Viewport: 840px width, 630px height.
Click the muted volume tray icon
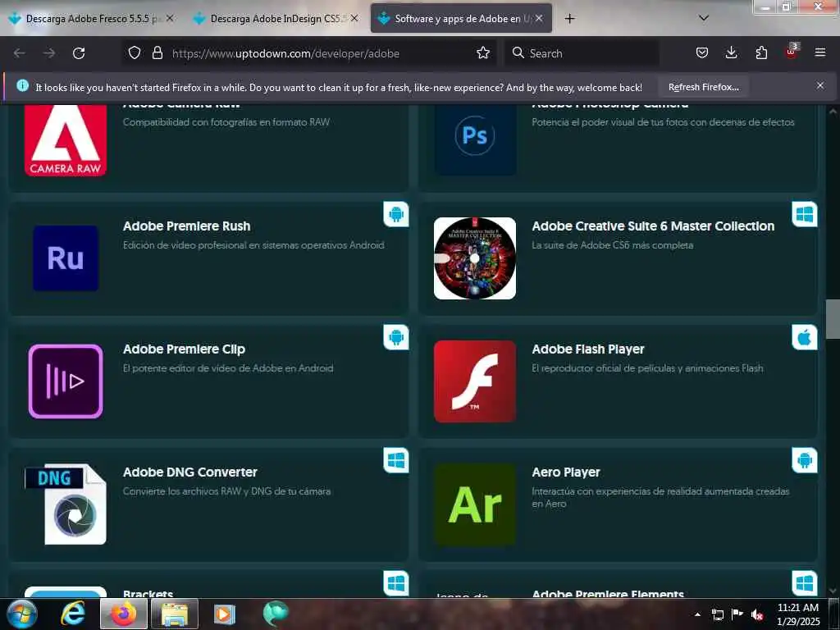(x=757, y=614)
